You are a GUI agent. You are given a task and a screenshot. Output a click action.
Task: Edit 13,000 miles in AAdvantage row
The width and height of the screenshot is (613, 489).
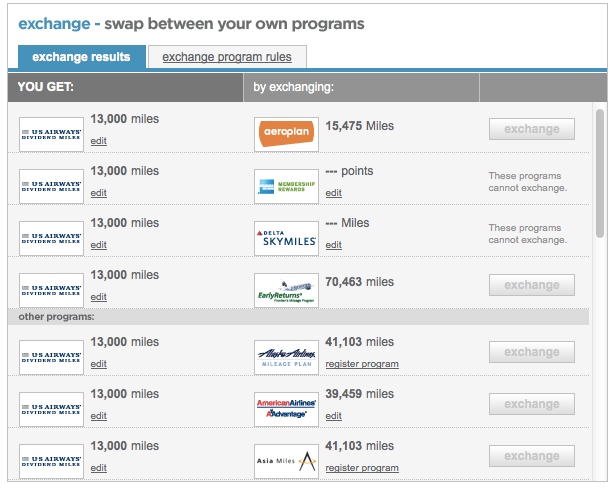[x=99, y=416]
